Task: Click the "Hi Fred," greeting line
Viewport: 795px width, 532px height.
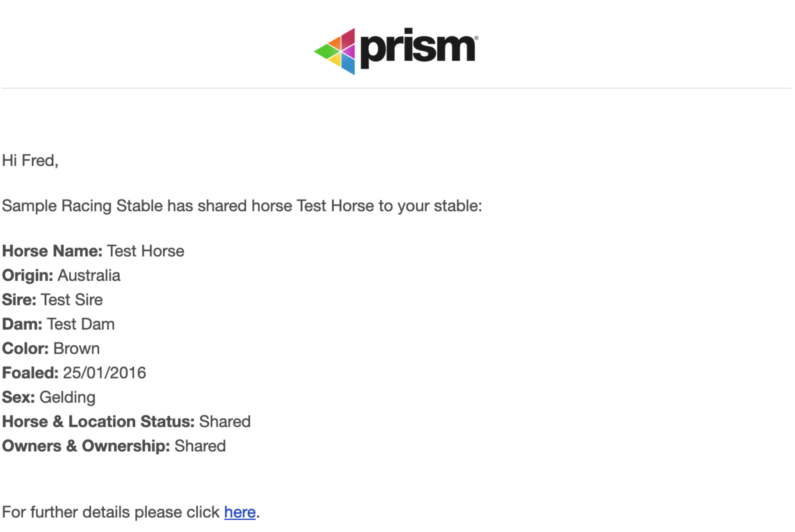Action: pos(30,160)
